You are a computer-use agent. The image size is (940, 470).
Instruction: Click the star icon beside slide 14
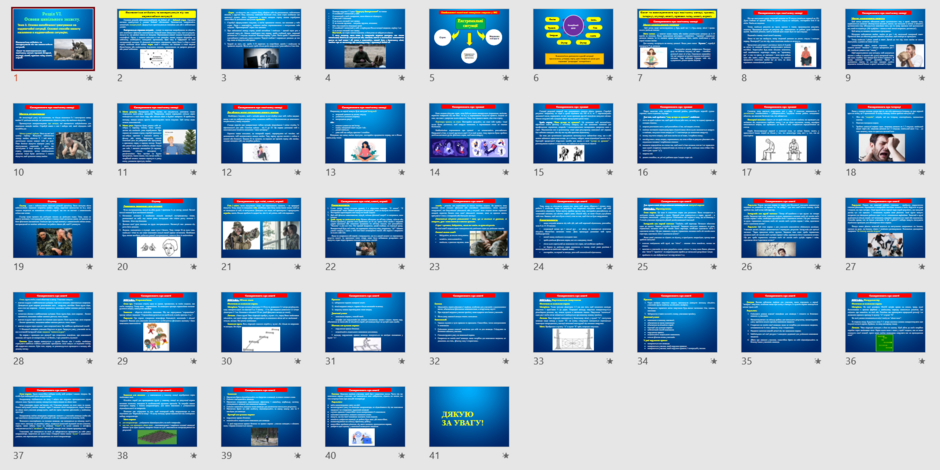click(x=505, y=172)
